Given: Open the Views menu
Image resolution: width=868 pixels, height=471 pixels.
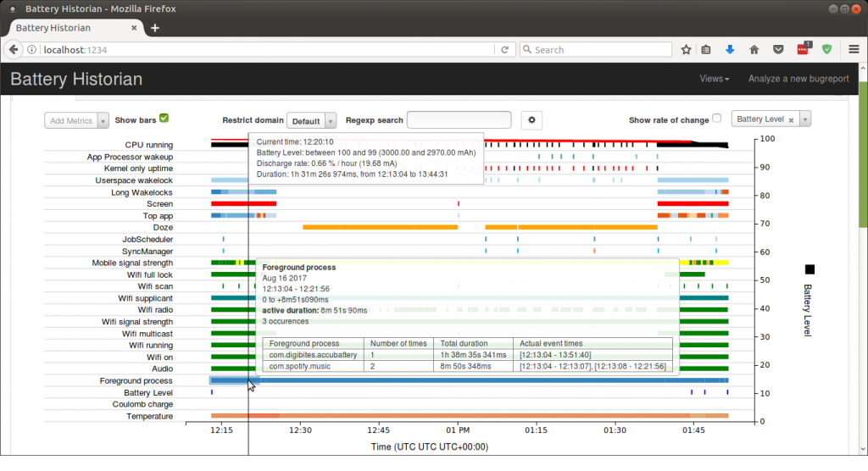Looking at the screenshot, I should 715,79.
